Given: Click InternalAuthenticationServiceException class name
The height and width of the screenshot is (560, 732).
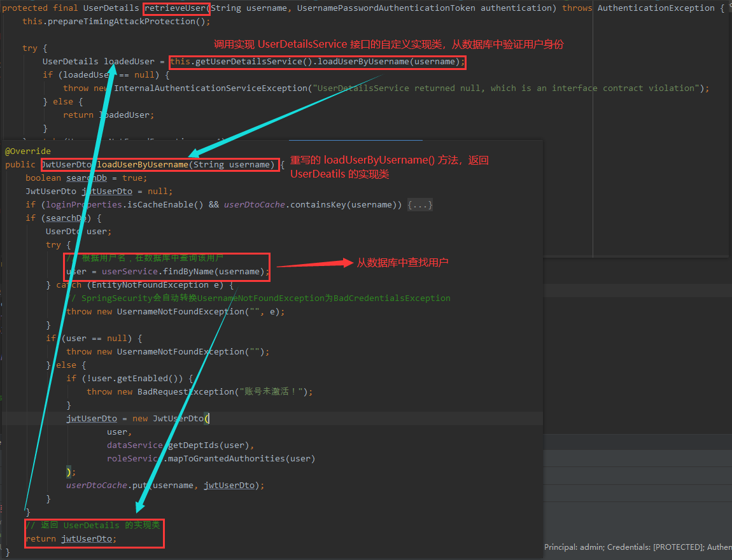Looking at the screenshot, I should pos(211,88).
